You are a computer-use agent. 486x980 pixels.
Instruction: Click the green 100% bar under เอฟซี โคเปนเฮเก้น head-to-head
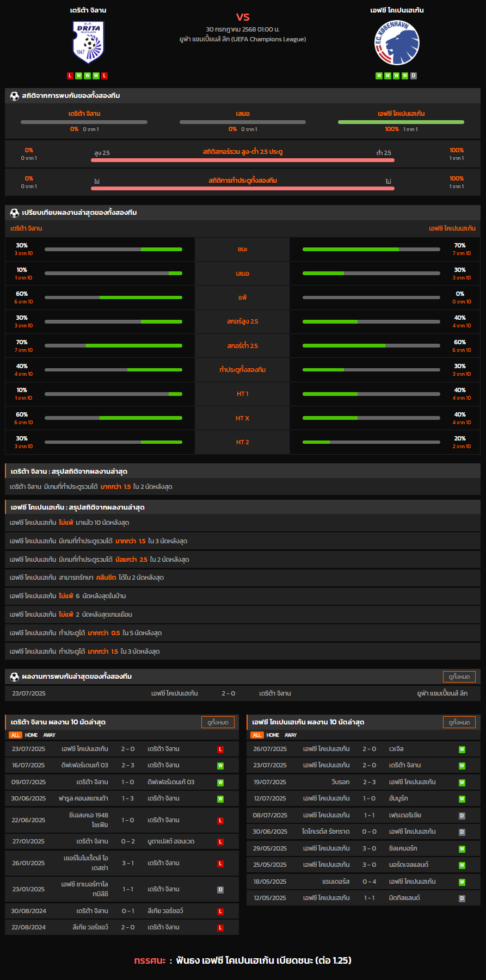401,122
